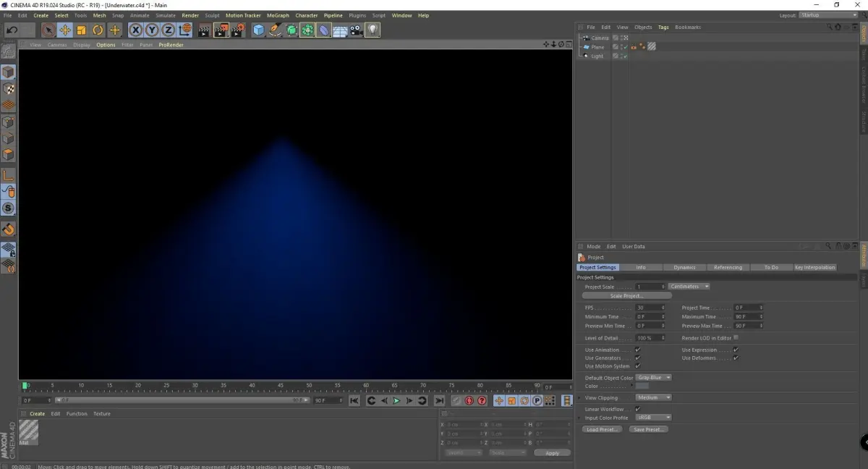Open the coordinate World mode dropdown
Image resolution: width=868 pixels, height=469 pixels.
(464, 452)
